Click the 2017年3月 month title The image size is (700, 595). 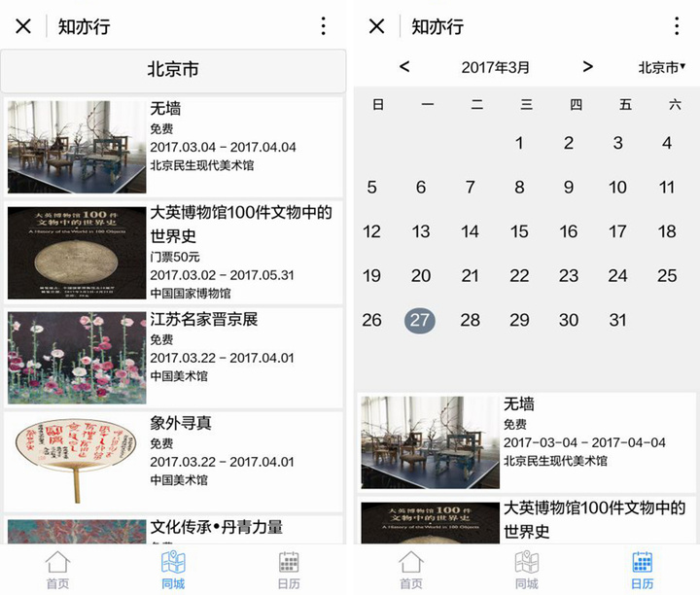(x=495, y=67)
